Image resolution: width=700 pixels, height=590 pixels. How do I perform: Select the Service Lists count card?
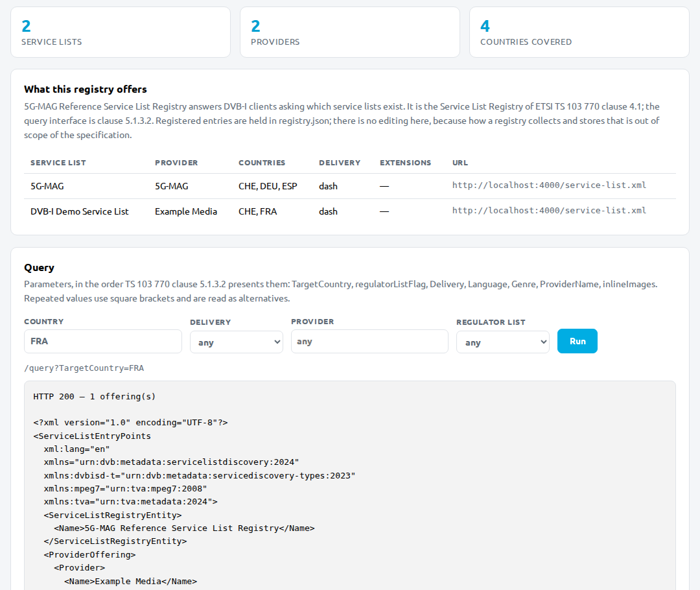pos(121,32)
